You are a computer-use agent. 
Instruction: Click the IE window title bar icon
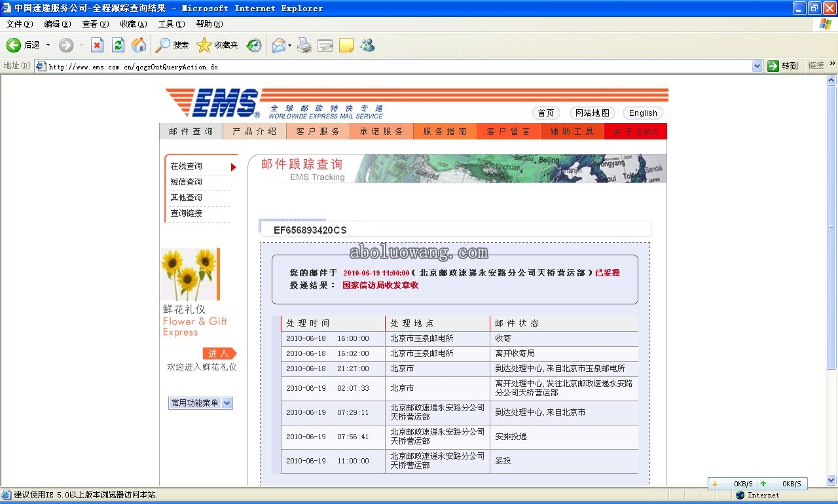coord(7,8)
